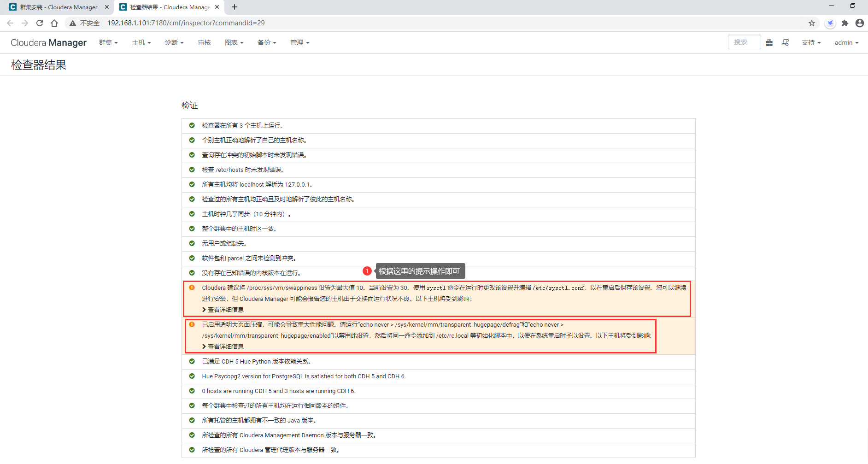This screenshot has height=464, width=868.
Task: Select text 所有托管的主机都拥有不一致的 Java 版本
Action: (x=259, y=420)
